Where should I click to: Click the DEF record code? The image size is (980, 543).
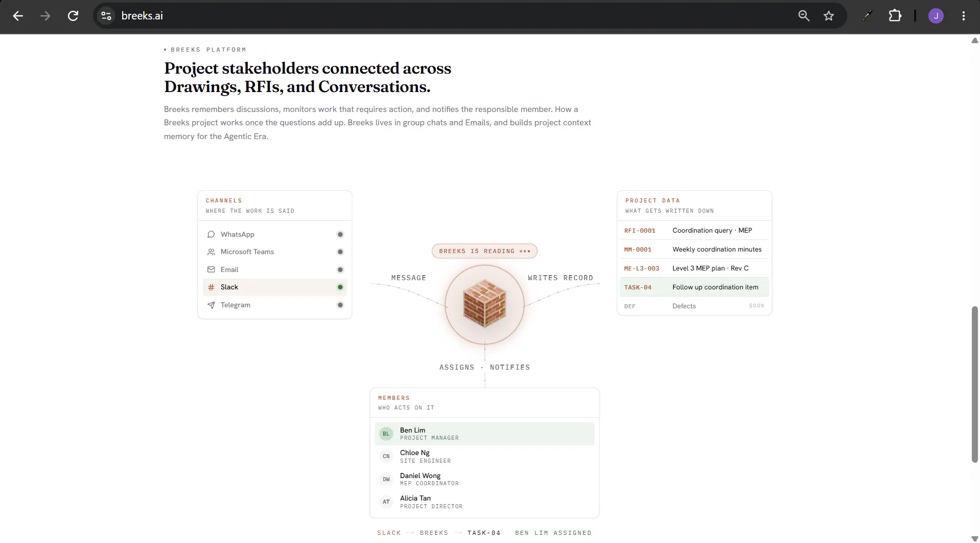click(630, 306)
